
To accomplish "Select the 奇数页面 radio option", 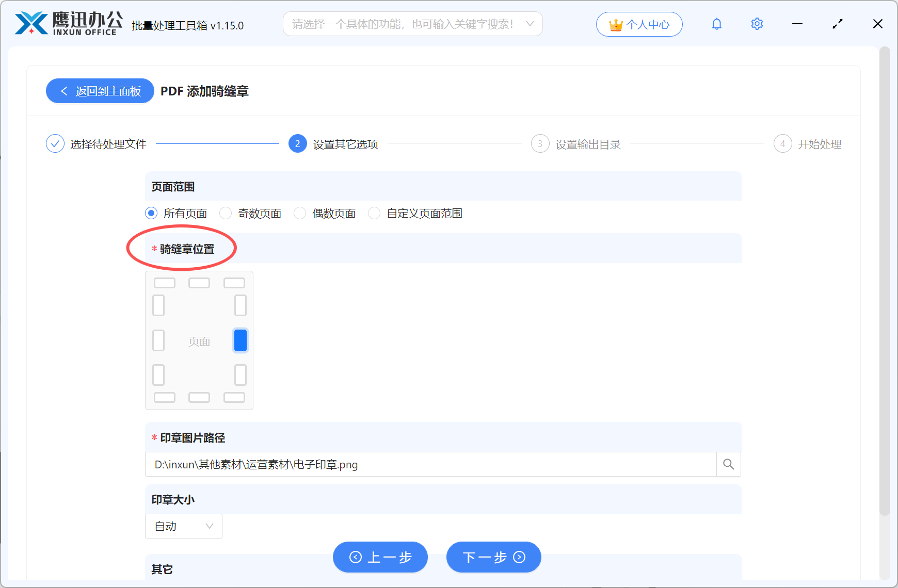I will pyautogui.click(x=226, y=213).
